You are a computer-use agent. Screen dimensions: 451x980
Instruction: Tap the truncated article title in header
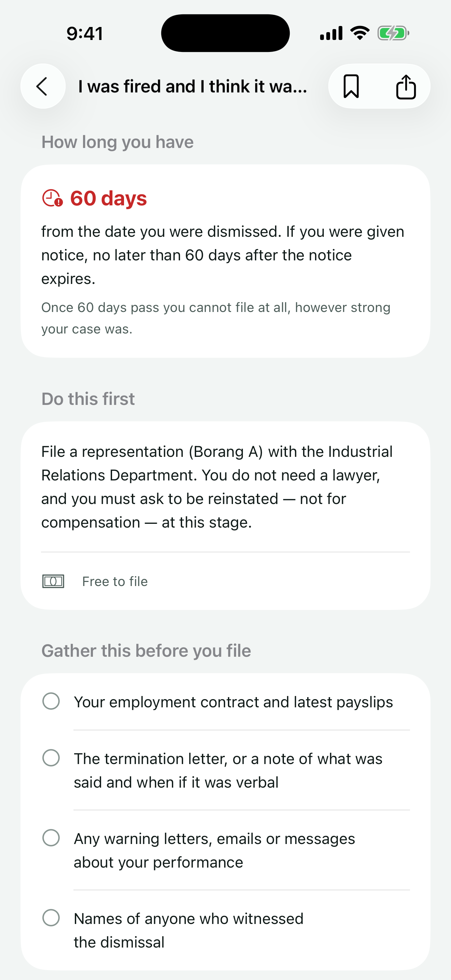[193, 86]
